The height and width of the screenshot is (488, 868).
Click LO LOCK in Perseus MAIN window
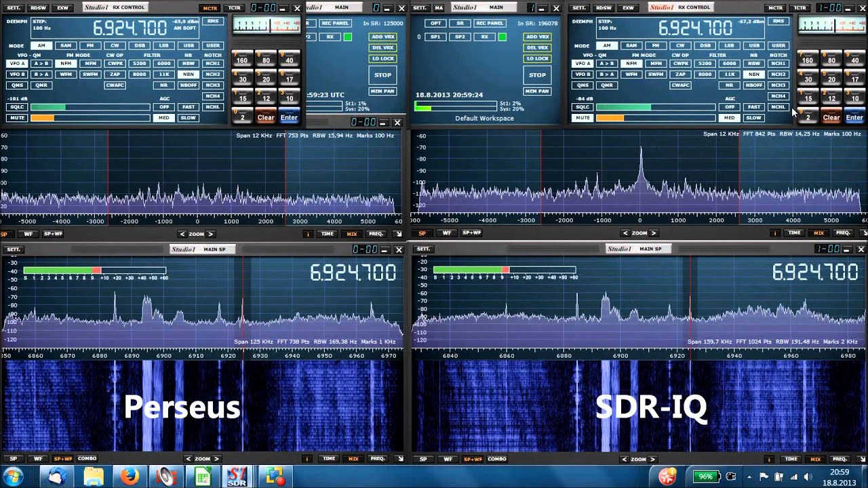point(382,58)
